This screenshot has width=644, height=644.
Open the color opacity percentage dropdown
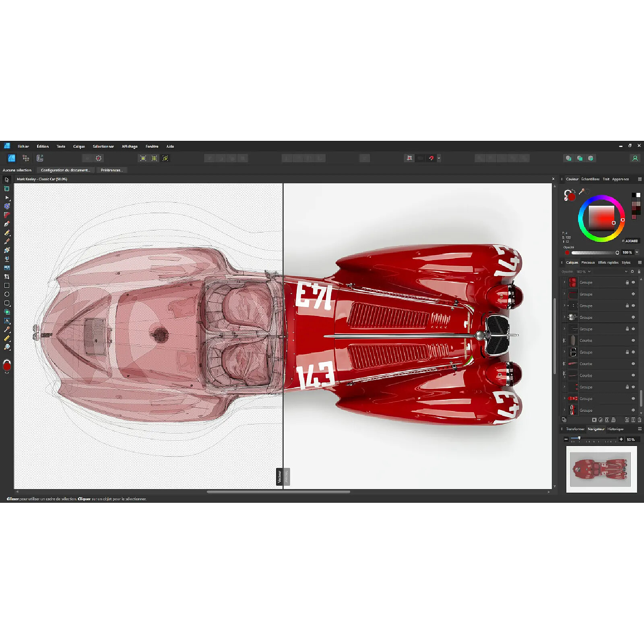[x=637, y=252]
